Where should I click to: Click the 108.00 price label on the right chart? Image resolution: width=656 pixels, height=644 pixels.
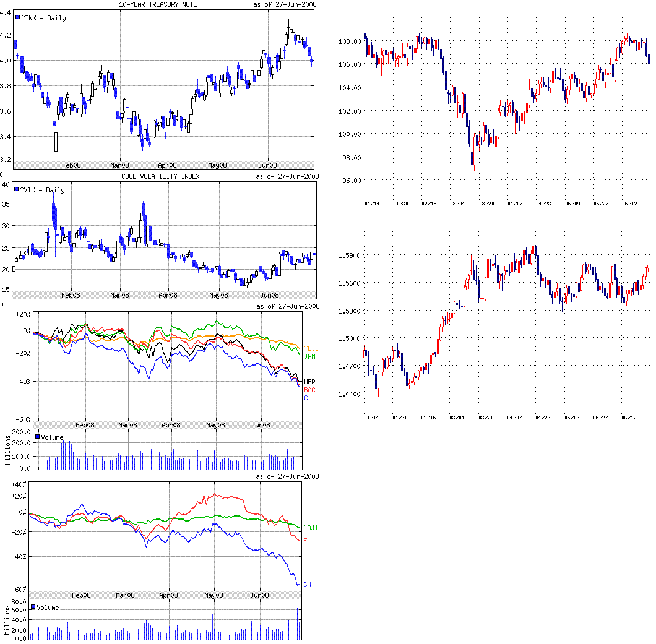[350, 41]
